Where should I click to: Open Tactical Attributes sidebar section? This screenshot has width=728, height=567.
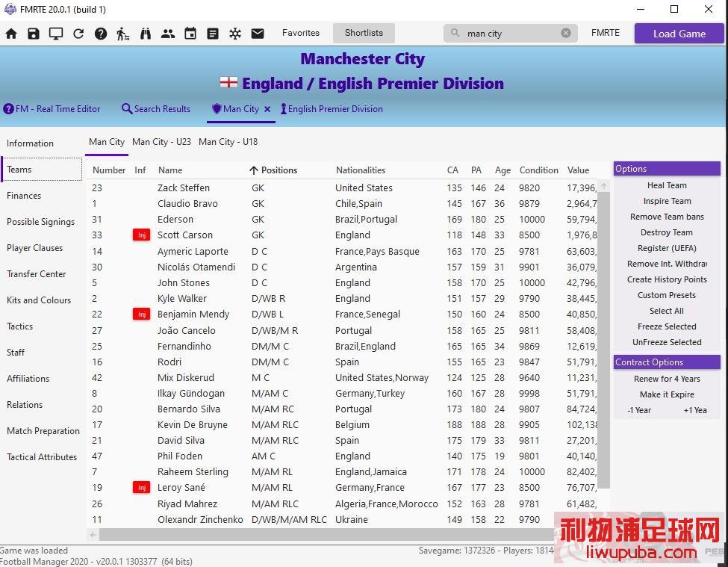pos(42,457)
